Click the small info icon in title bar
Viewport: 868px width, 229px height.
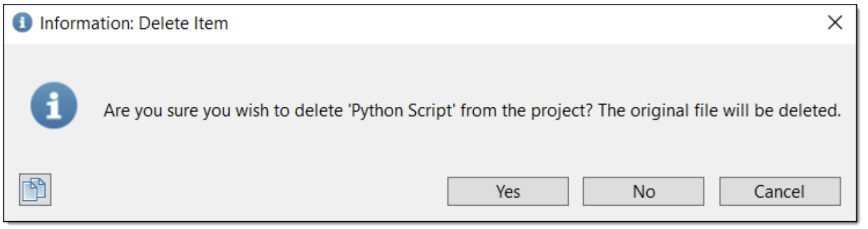click(x=22, y=23)
